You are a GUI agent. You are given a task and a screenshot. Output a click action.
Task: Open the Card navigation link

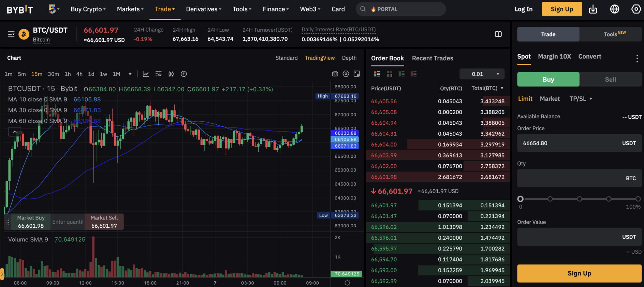(338, 9)
